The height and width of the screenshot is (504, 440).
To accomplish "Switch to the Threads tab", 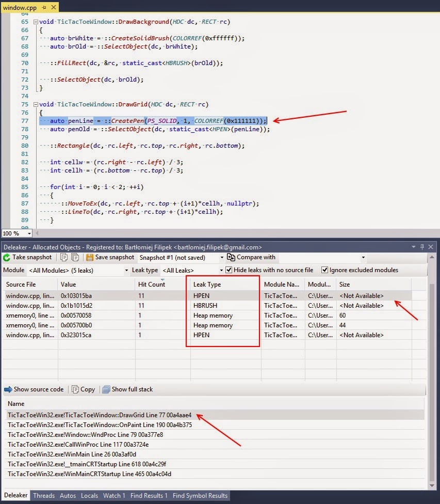I will [x=44, y=496].
